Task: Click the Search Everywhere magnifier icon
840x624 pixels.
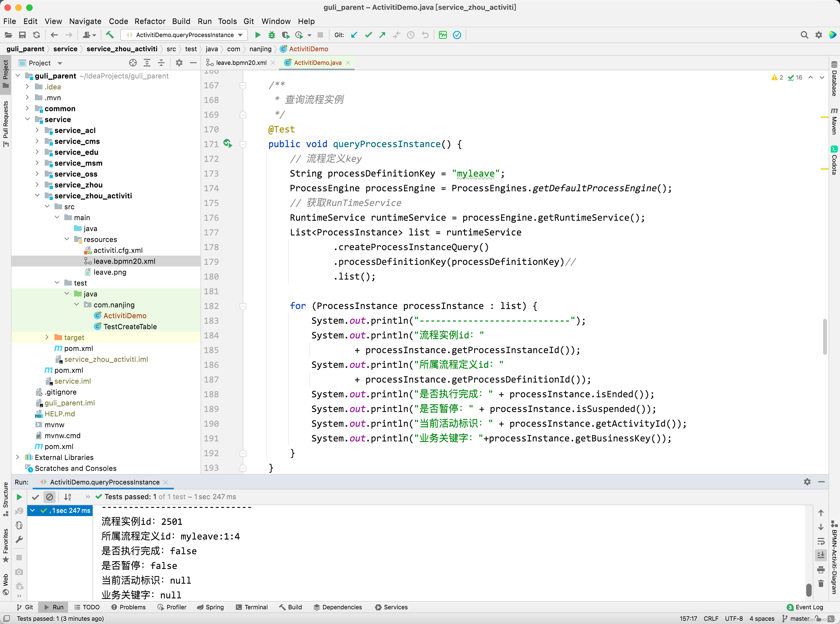Action: click(804, 35)
